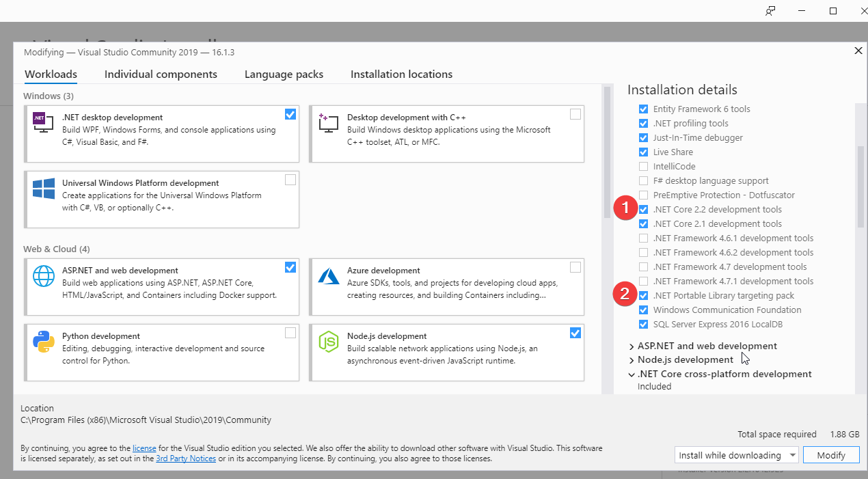Uncheck .NET Core 2.1 development tools
Screen dimensions: 868x479
(x=643, y=223)
